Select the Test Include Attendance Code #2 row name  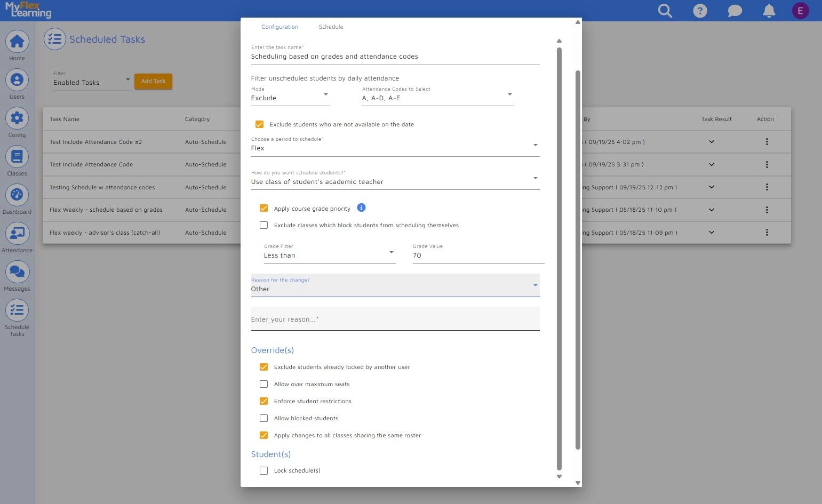(x=95, y=142)
